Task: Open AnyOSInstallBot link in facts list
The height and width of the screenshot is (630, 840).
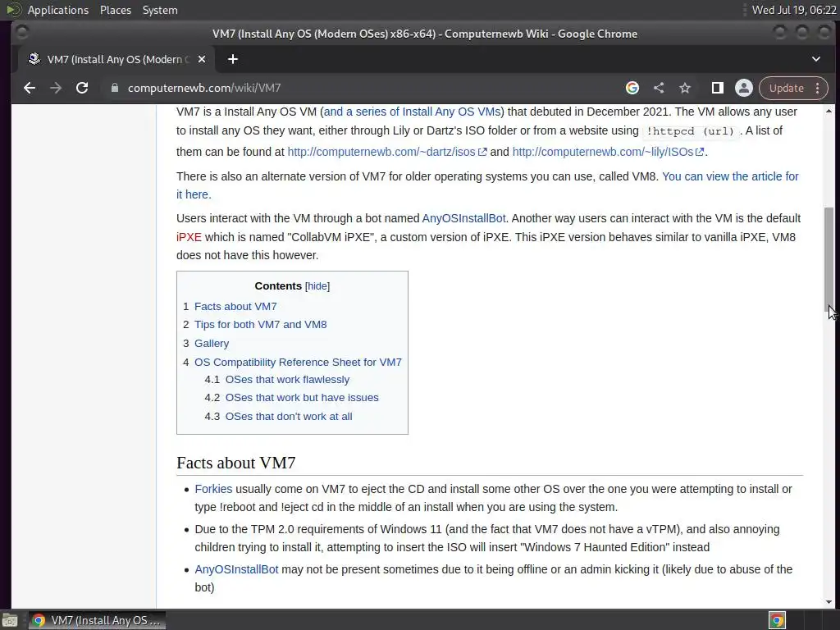Action: [236, 569]
